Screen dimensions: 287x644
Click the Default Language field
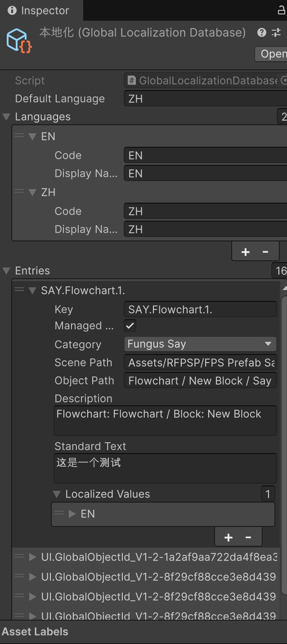tap(205, 99)
